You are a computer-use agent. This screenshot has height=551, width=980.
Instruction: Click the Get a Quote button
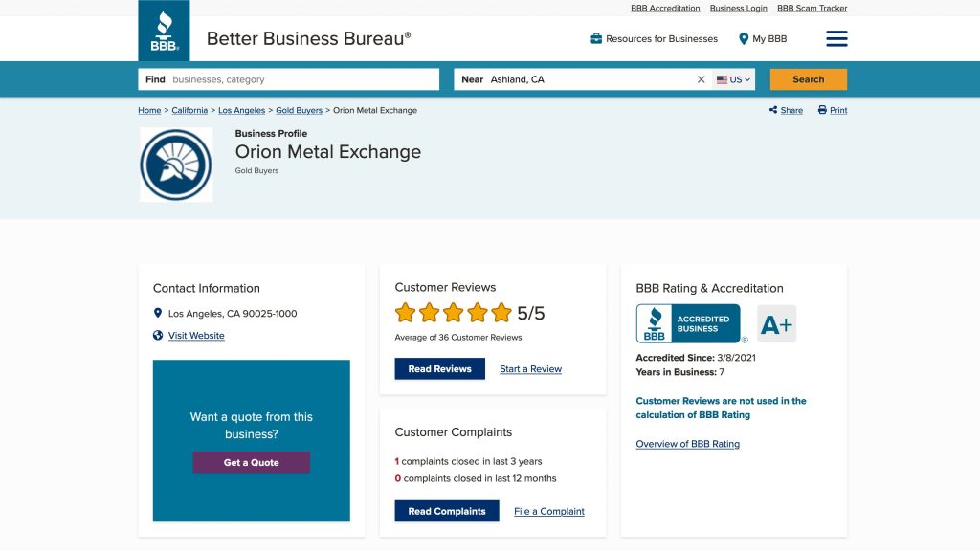coord(251,462)
